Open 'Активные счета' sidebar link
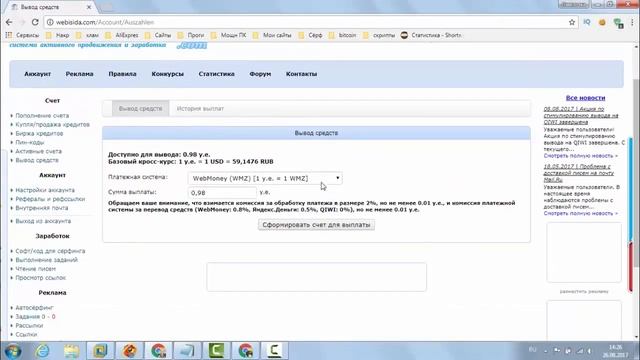Image resolution: width=640 pixels, height=360 pixels. point(38,151)
